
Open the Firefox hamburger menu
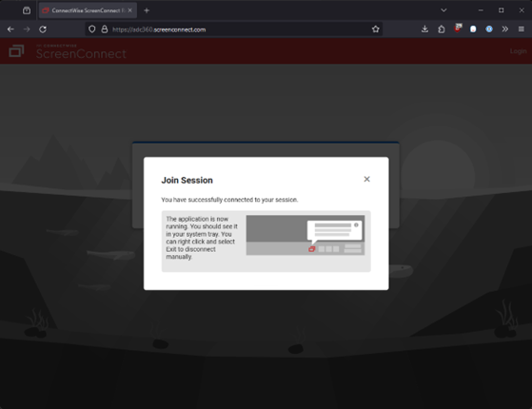click(x=522, y=29)
